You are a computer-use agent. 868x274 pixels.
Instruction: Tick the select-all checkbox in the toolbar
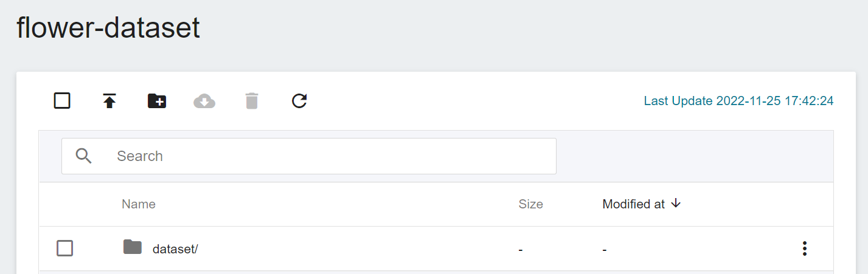coord(62,100)
